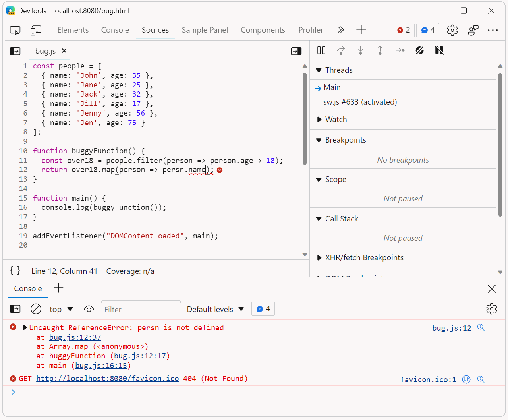Create a live expression with the eye icon
This screenshot has width=508, height=420.
click(x=89, y=309)
